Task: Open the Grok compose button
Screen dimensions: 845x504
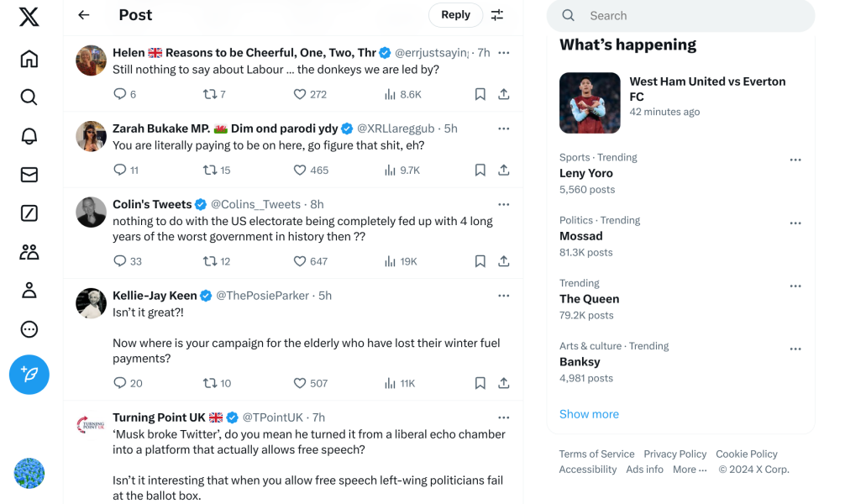Action: 29,375
